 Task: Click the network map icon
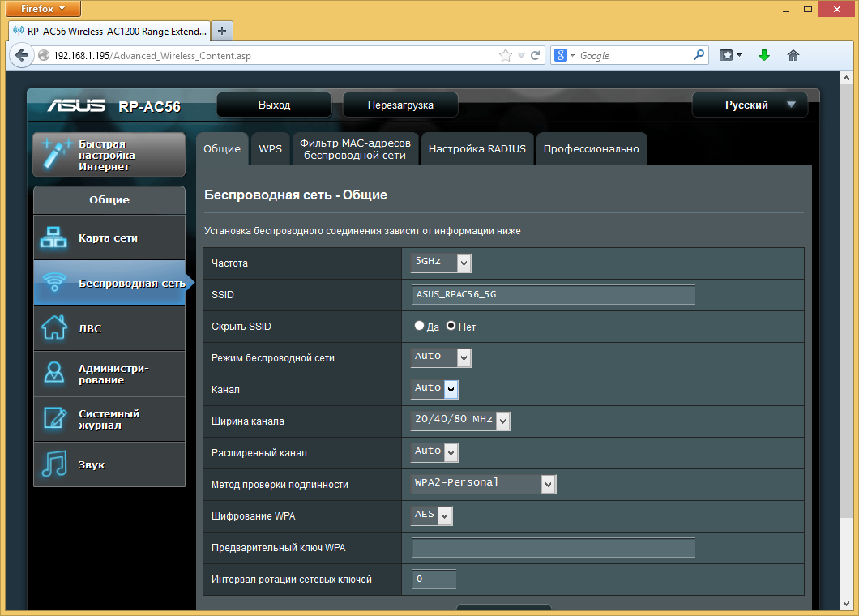click(53, 237)
